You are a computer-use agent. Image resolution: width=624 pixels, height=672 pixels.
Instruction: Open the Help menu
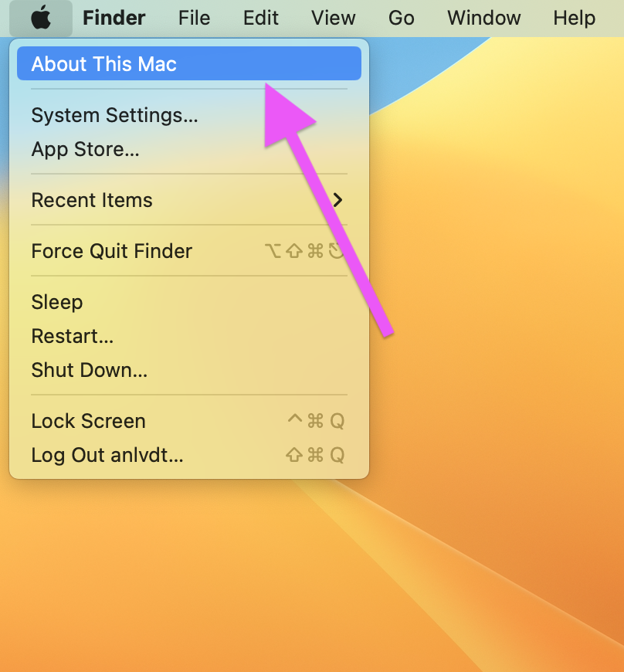[574, 18]
